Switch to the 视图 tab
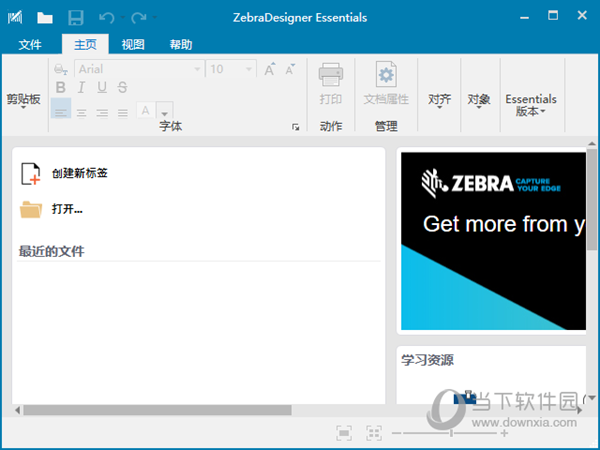The width and height of the screenshot is (600, 450). click(133, 44)
